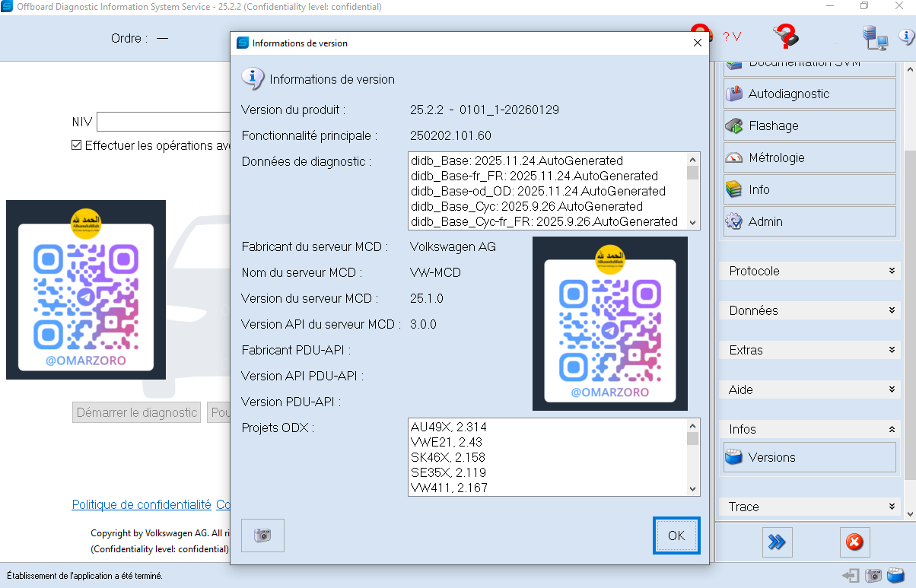
Task: Click the NIV input field
Action: coord(164,122)
